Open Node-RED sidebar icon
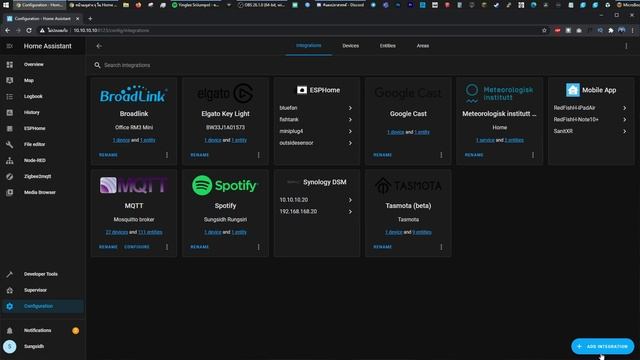 point(9,160)
